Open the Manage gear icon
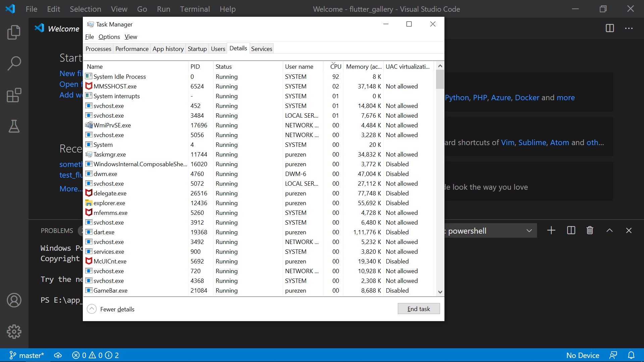The width and height of the screenshot is (644, 362). click(14, 331)
